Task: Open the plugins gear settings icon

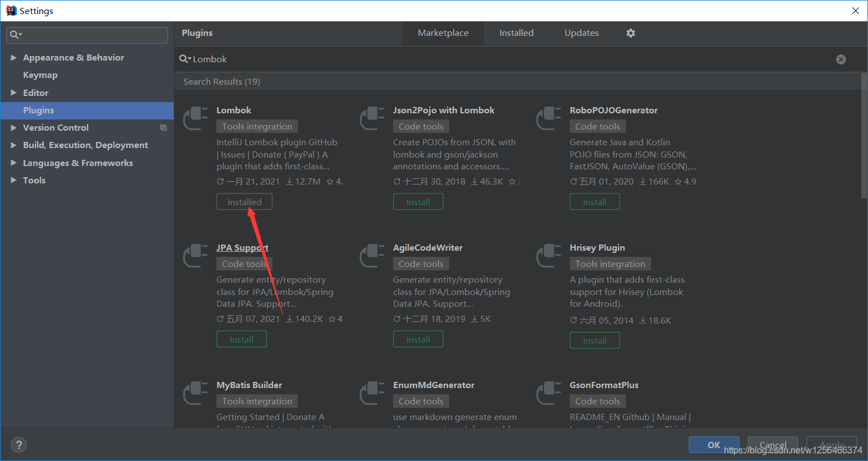Action: click(631, 33)
